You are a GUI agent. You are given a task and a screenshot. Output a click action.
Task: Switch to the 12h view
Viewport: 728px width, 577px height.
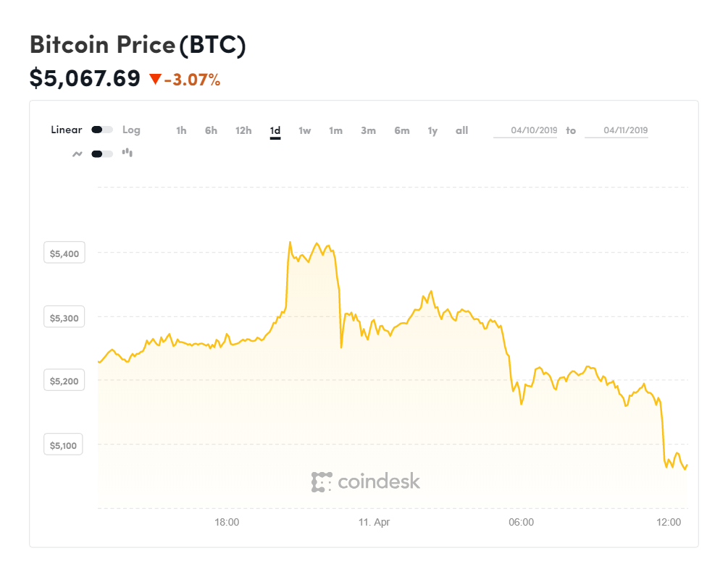(x=243, y=130)
